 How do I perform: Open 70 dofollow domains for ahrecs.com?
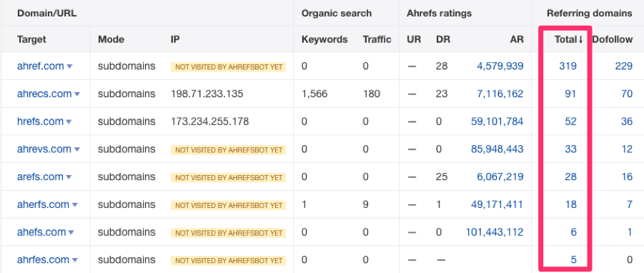627,94
